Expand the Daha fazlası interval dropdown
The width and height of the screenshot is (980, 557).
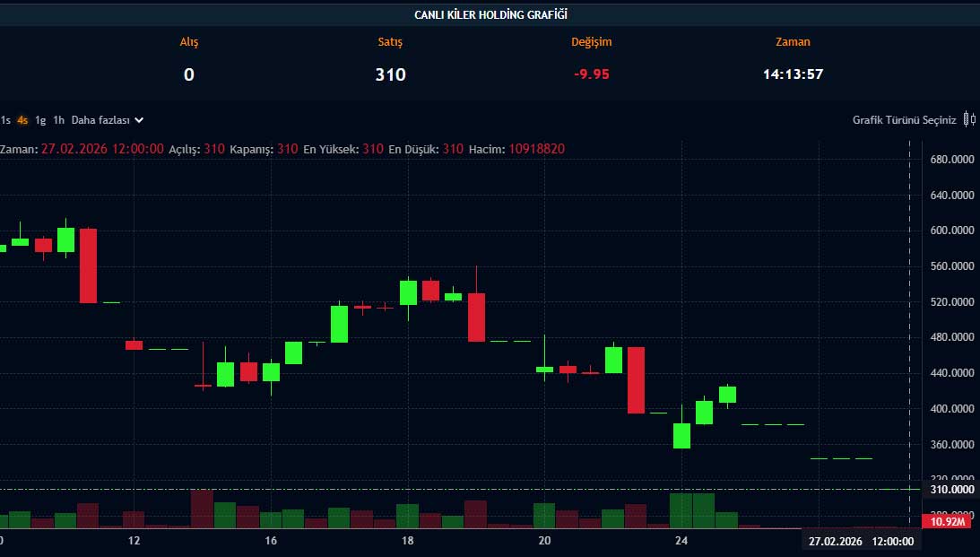[x=108, y=119]
